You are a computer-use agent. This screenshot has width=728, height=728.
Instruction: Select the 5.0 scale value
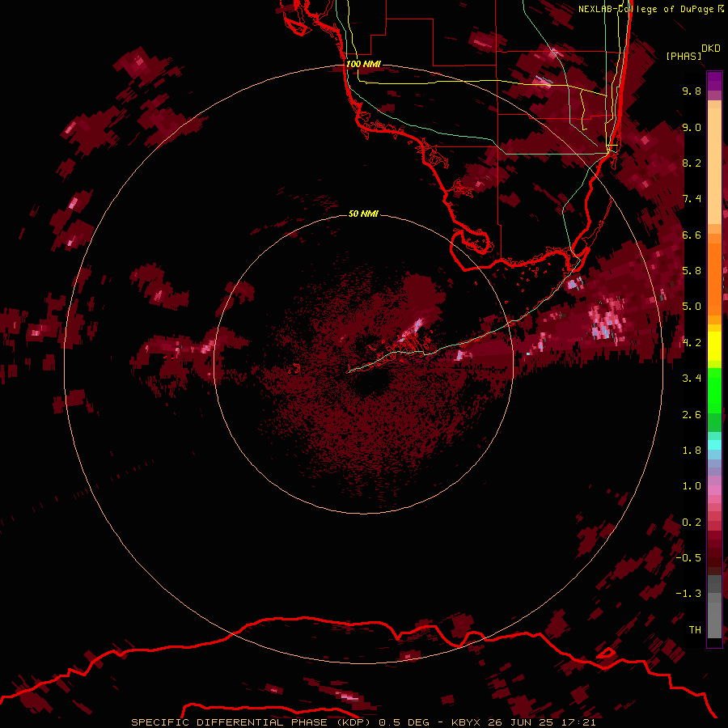[x=692, y=307]
